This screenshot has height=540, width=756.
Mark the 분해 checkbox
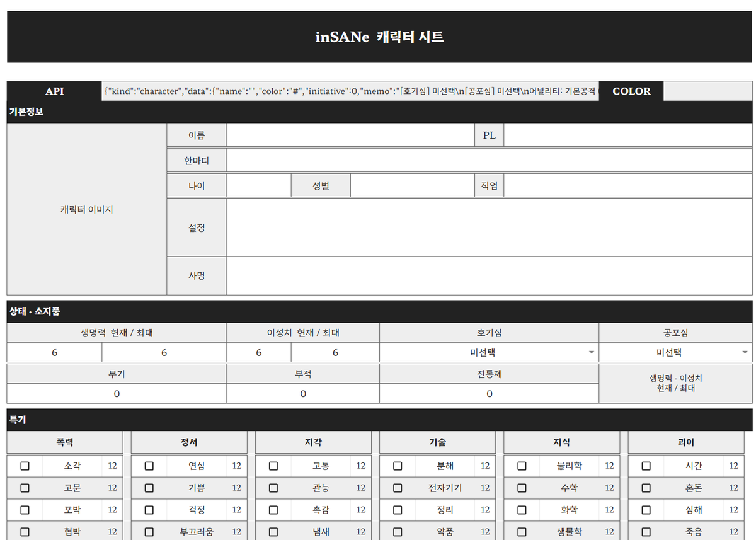398,466
